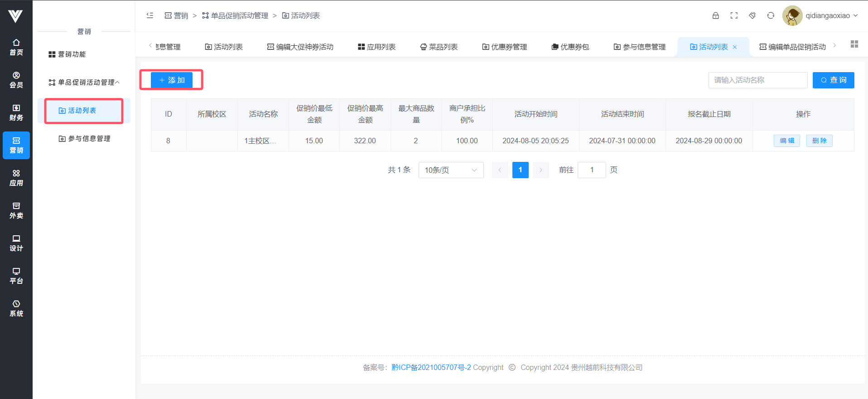Focus the activity name search field
Image resolution: width=868 pixels, height=399 pixels.
coord(757,80)
